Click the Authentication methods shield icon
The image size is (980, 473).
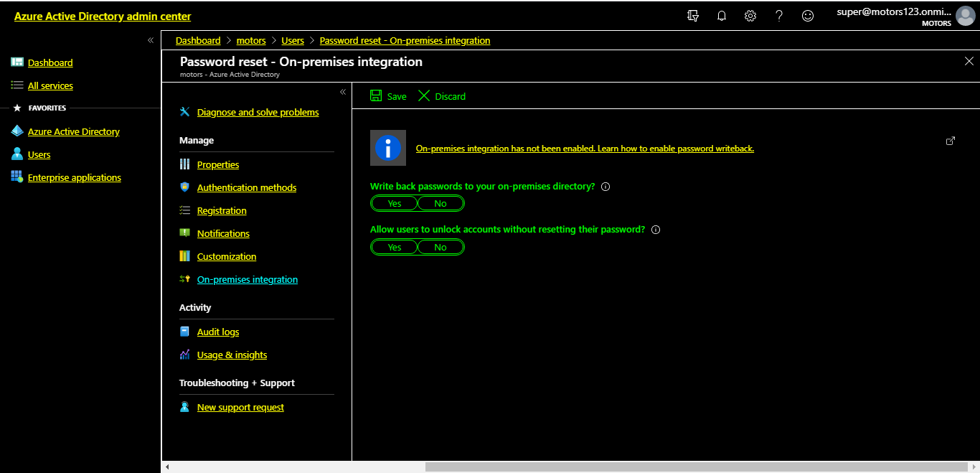pos(185,187)
